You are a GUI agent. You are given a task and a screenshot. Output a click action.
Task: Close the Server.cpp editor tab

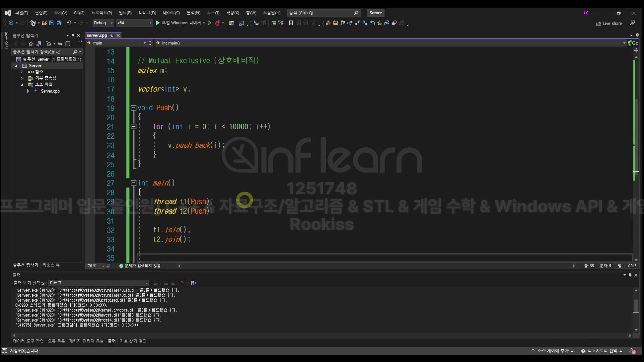[x=118, y=35]
